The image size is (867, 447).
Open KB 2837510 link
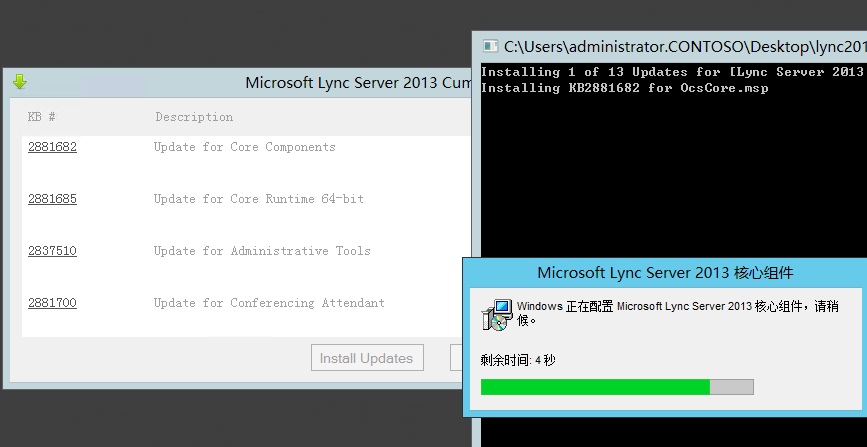[52, 251]
